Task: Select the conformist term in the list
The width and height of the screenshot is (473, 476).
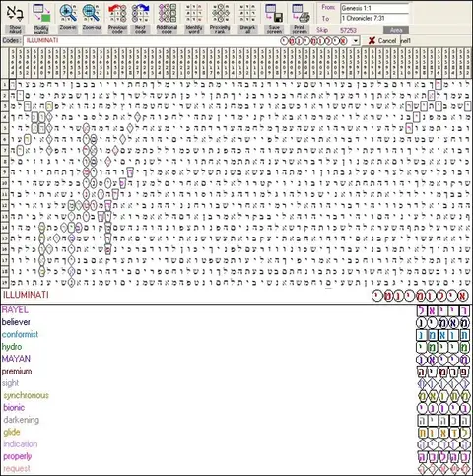Action: (x=20, y=334)
